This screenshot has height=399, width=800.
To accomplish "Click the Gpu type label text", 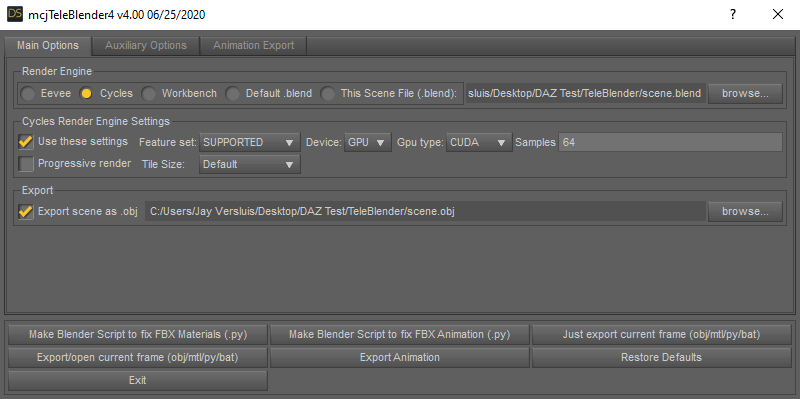I will click(x=420, y=142).
